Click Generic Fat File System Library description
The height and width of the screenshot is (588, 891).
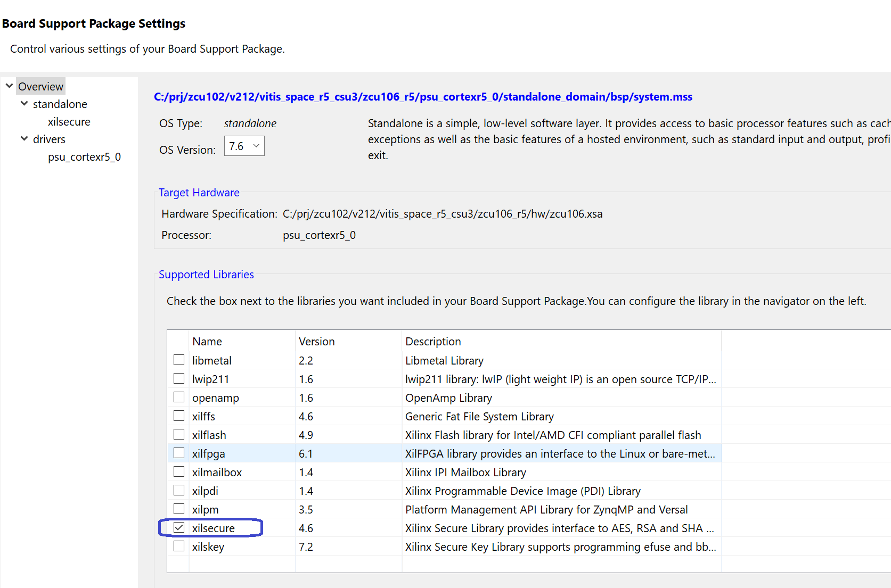coord(479,417)
